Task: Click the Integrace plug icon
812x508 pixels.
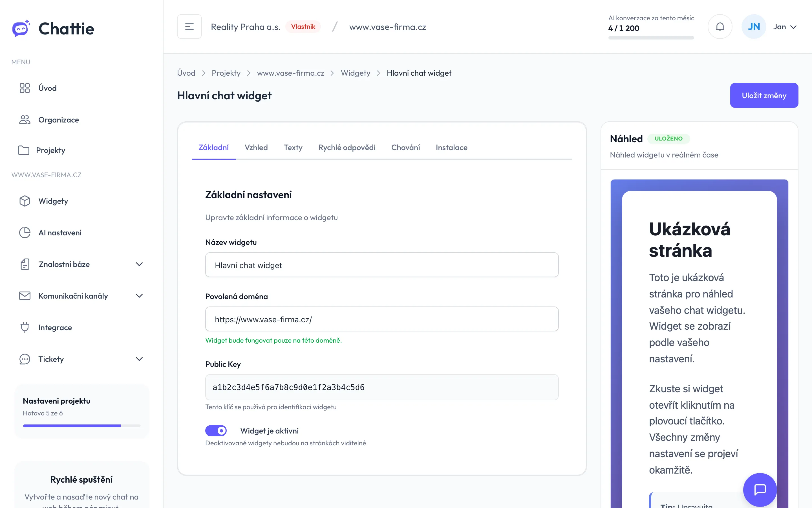Action: (x=25, y=327)
